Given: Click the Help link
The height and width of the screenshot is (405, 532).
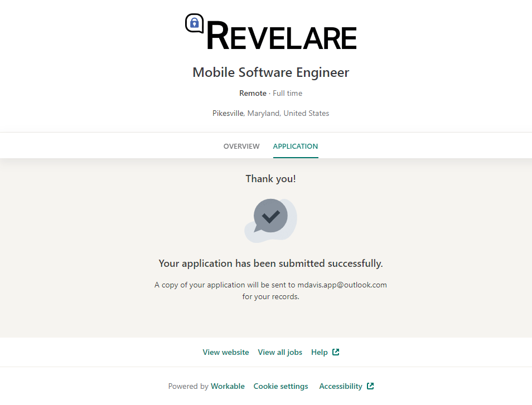Looking at the screenshot, I should tap(320, 352).
